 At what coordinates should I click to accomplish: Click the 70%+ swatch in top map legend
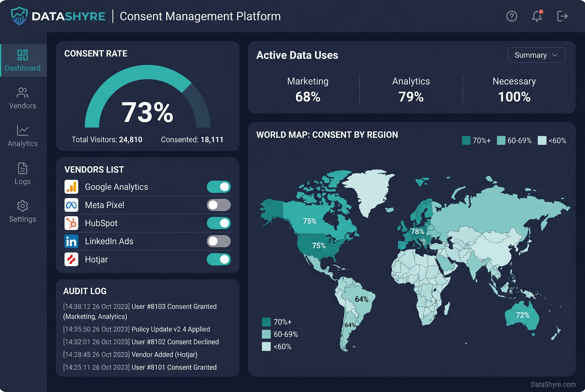(x=466, y=140)
